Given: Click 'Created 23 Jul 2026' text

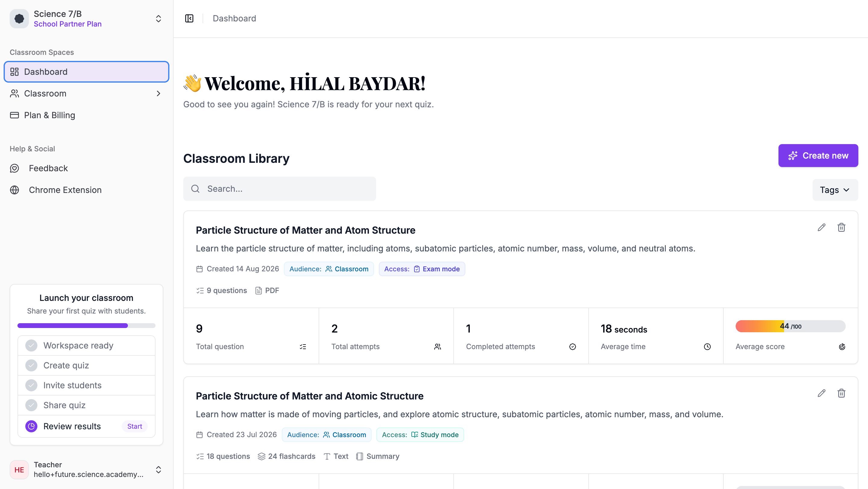Looking at the screenshot, I should pyautogui.click(x=242, y=435).
